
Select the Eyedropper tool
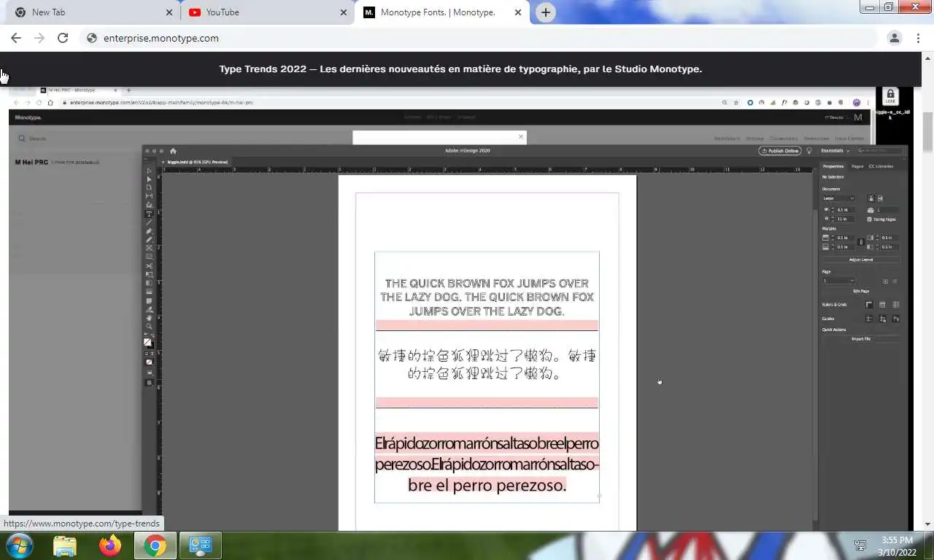149,309
